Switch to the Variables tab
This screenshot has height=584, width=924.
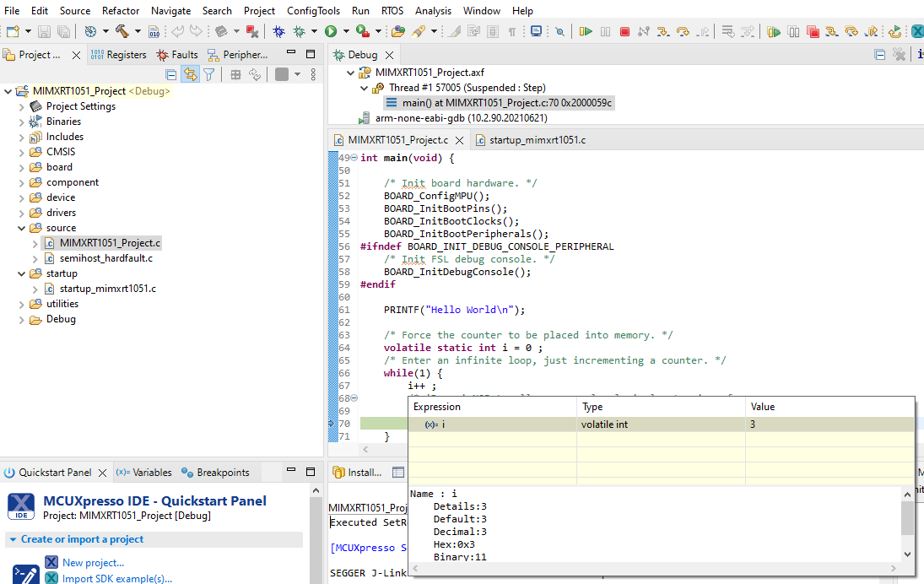click(143, 473)
